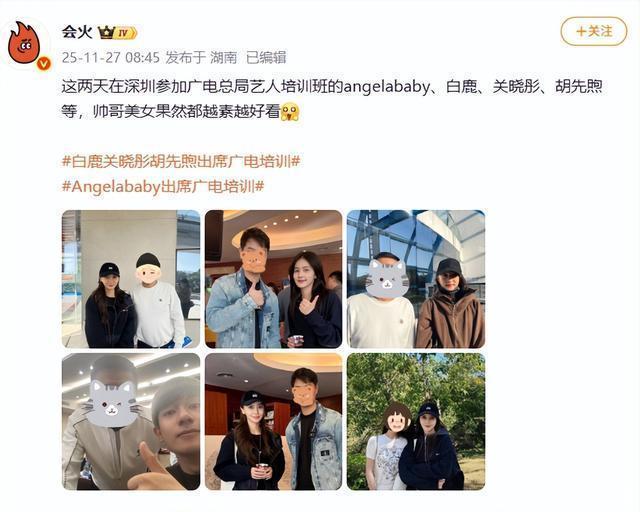Open hashtag #Angelababy出席广电培训#
This screenshot has width=640, height=512.
163,187
